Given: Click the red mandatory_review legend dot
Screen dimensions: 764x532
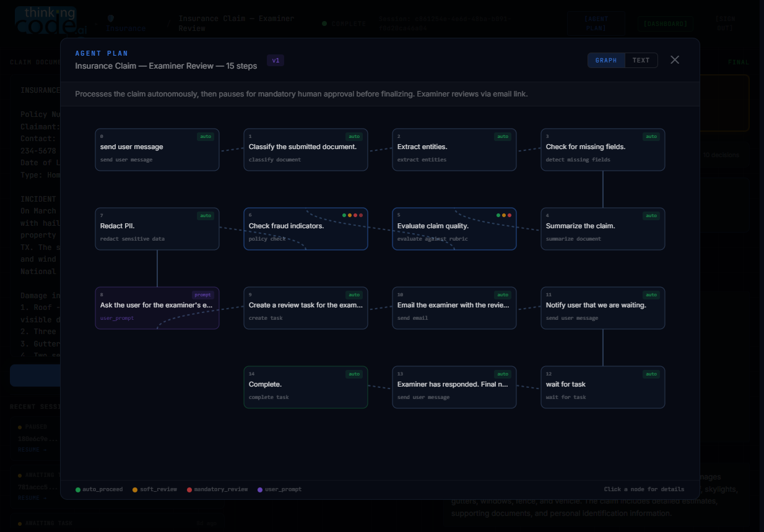Looking at the screenshot, I should click(x=189, y=489).
